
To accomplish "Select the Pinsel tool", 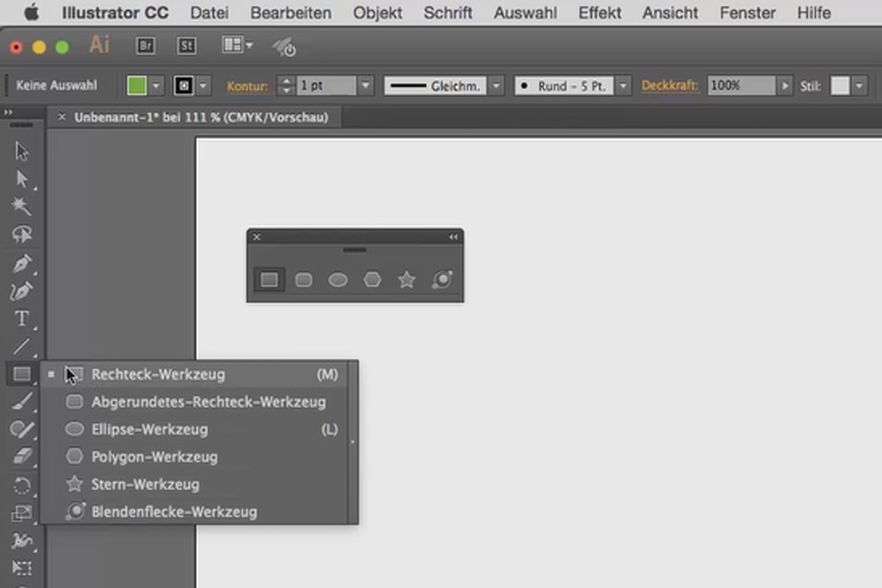I will pyautogui.click(x=22, y=401).
